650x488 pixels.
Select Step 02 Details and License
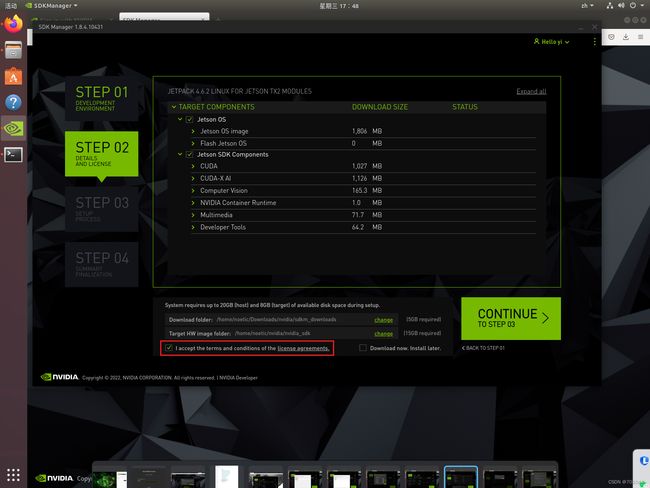click(x=102, y=154)
